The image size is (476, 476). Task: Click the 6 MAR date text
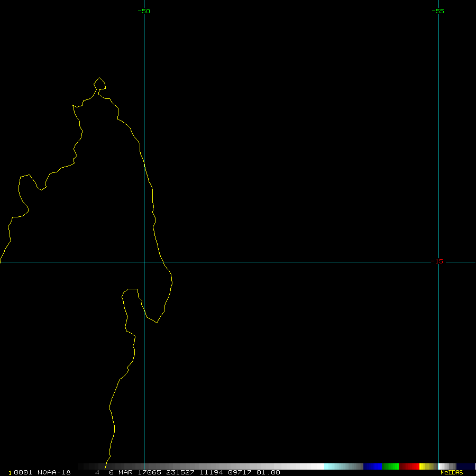click(120, 472)
